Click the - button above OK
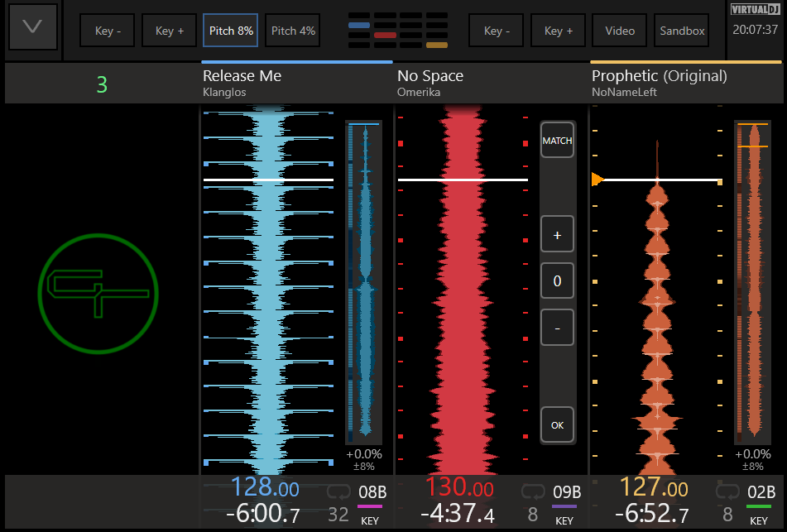This screenshot has height=532, width=787. point(557,328)
